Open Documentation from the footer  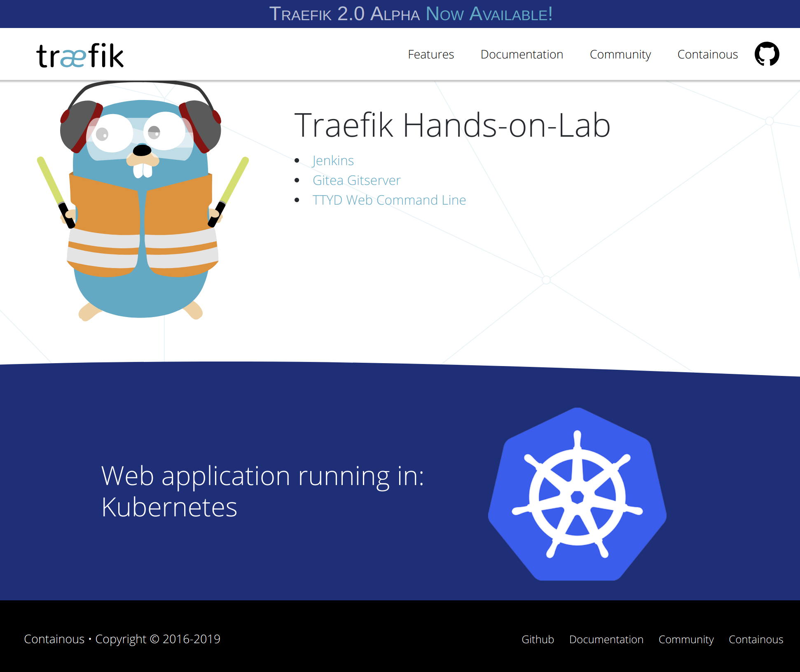(x=606, y=639)
